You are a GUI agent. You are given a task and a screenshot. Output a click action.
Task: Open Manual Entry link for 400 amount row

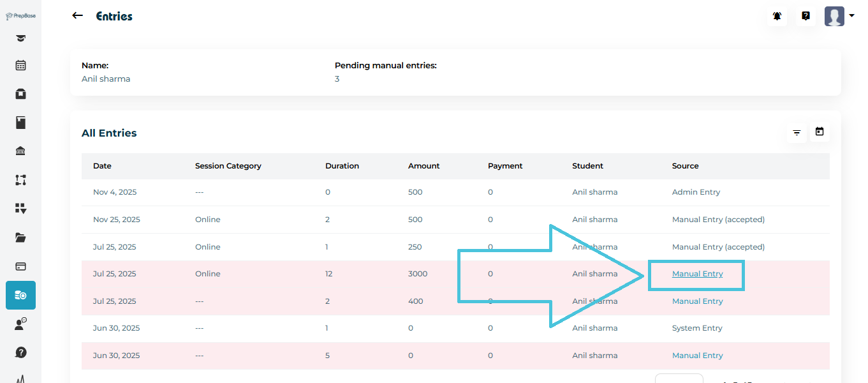[x=697, y=301]
